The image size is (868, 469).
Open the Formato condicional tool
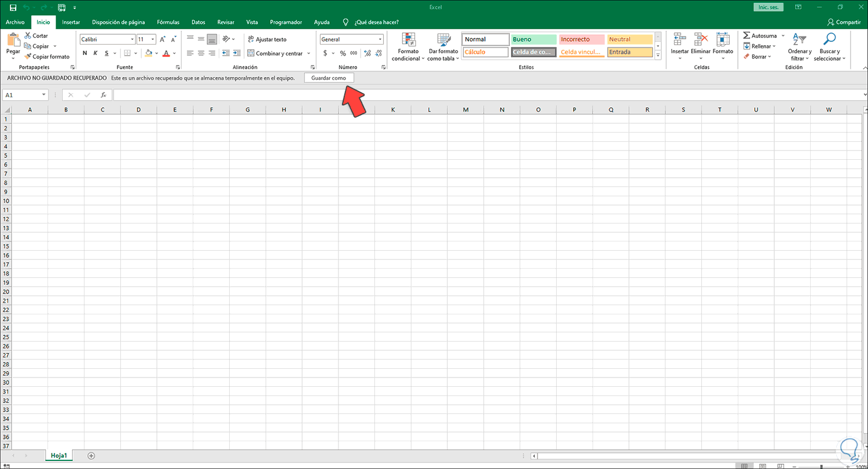tap(408, 46)
